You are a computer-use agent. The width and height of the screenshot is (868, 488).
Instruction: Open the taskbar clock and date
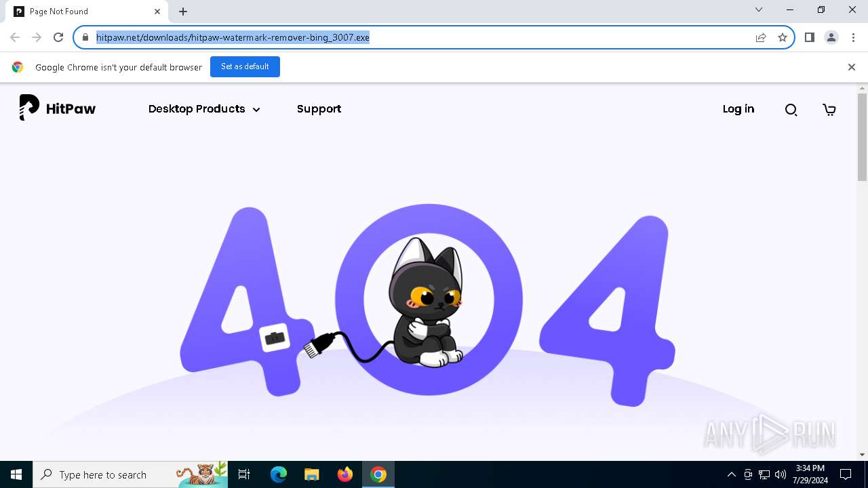pyautogui.click(x=810, y=474)
